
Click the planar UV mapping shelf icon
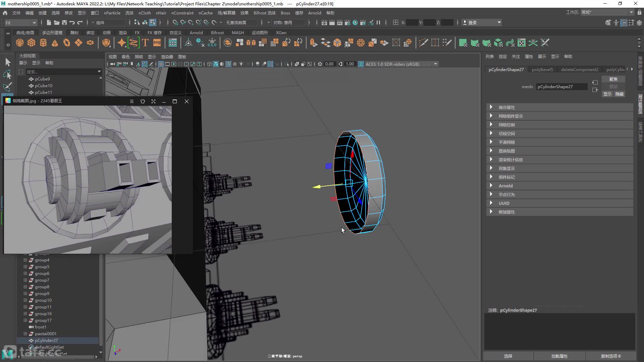click(x=463, y=43)
